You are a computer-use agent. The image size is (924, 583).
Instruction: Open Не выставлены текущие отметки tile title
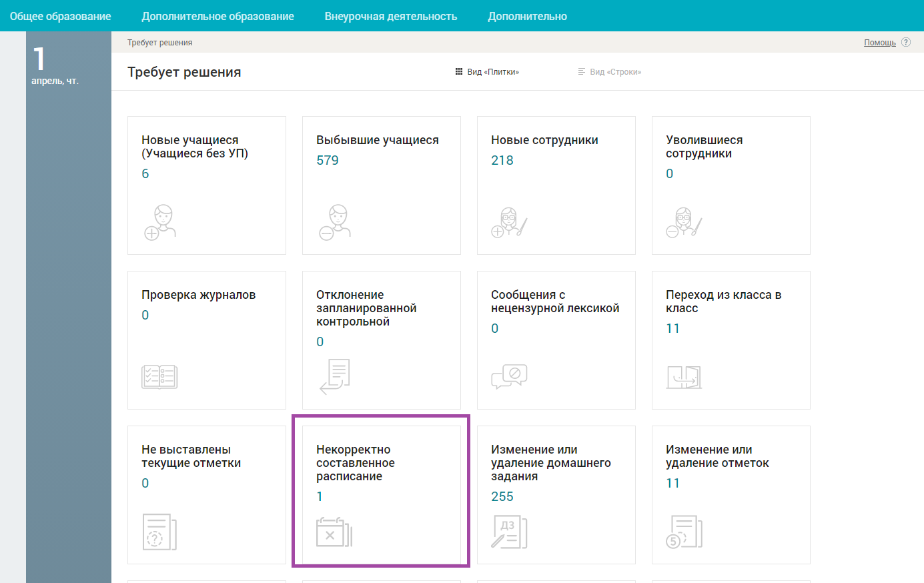(191, 456)
